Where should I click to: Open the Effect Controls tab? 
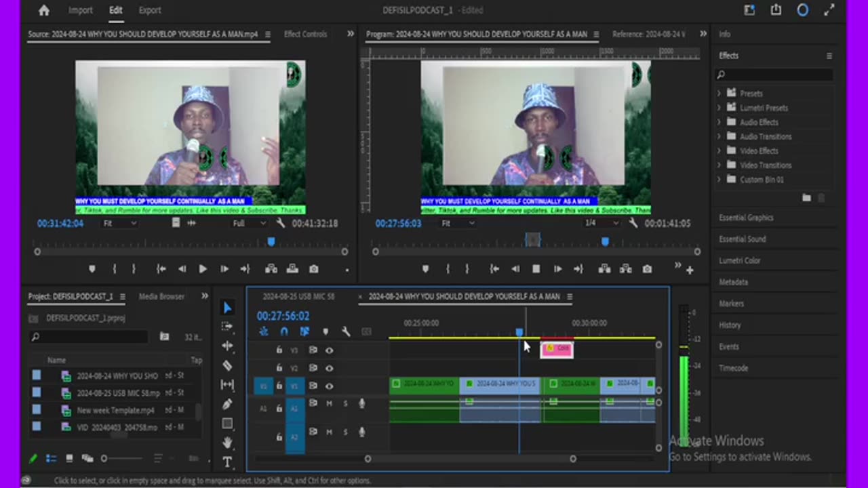click(305, 34)
